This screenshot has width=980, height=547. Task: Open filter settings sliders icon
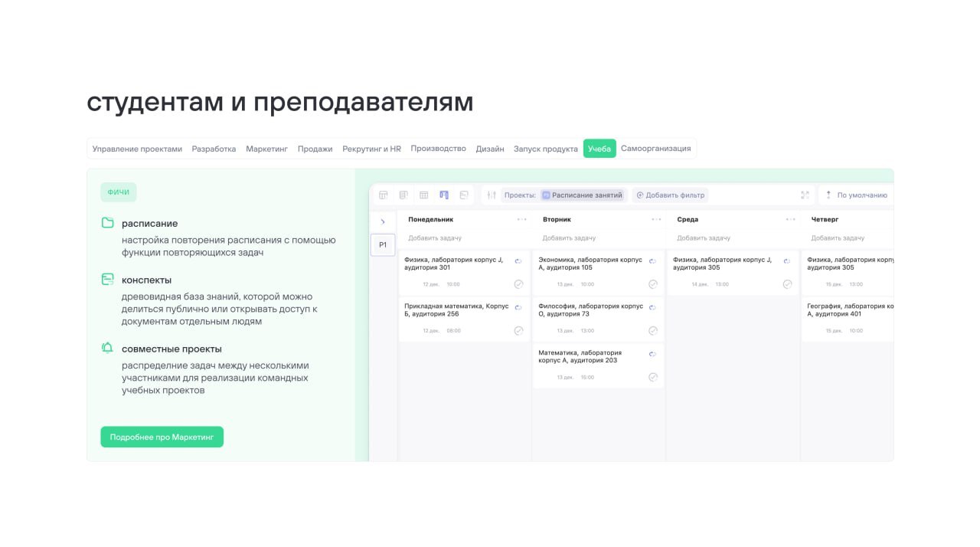tap(492, 195)
